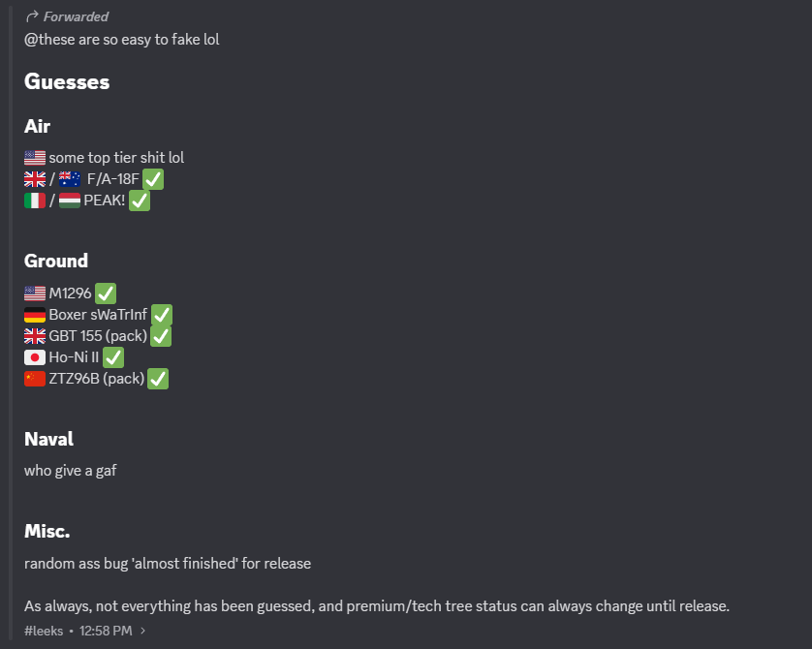This screenshot has height=649, width=812.
Task: Click the 12:58 PM timestamp
Action: [x=107, y=631]
